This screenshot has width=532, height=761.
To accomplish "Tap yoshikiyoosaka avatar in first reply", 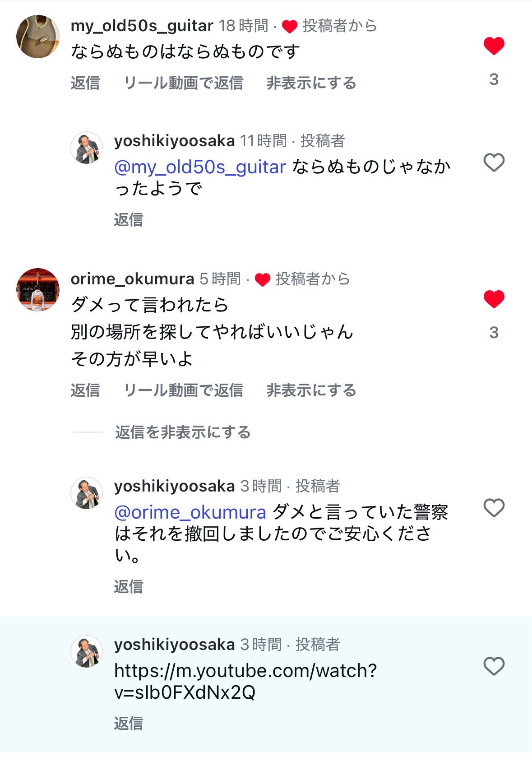I will click(x=87, y=148).
